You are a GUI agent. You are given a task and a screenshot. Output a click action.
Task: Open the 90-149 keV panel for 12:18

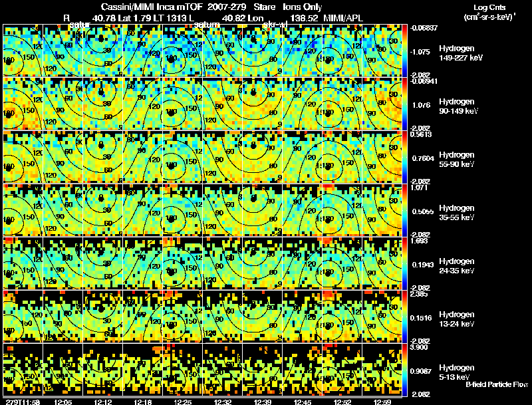point(142,104)
